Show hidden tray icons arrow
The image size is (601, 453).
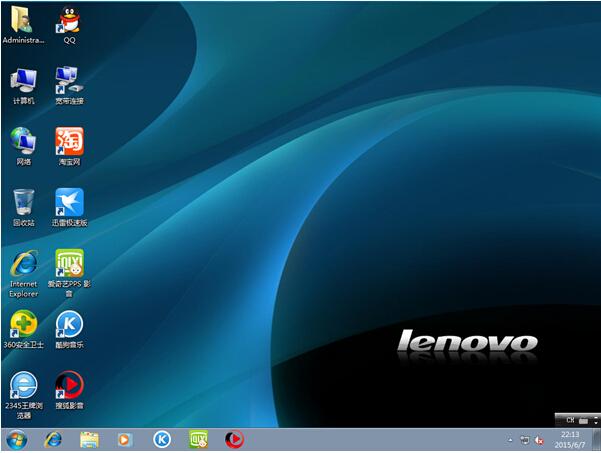pyautogui.click(x=510, y=440)
